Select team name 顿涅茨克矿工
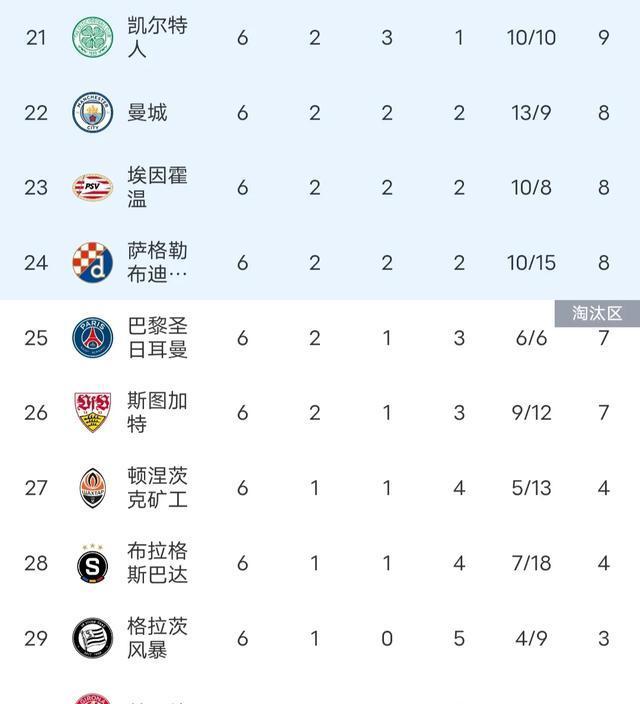The width and height of the screenshot is (640, 704). pyautogui.click(x=157, y=488)
